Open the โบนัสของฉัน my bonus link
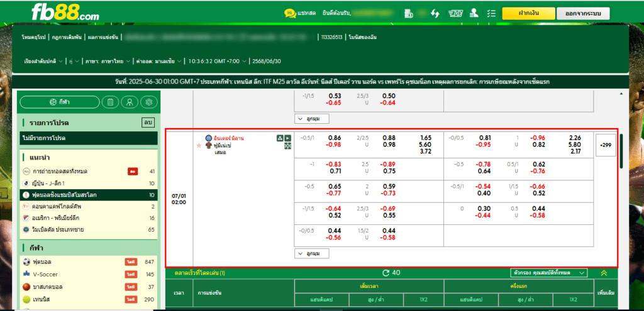The height and width of the screenshot is (311, 644). [x=363, y=37]
